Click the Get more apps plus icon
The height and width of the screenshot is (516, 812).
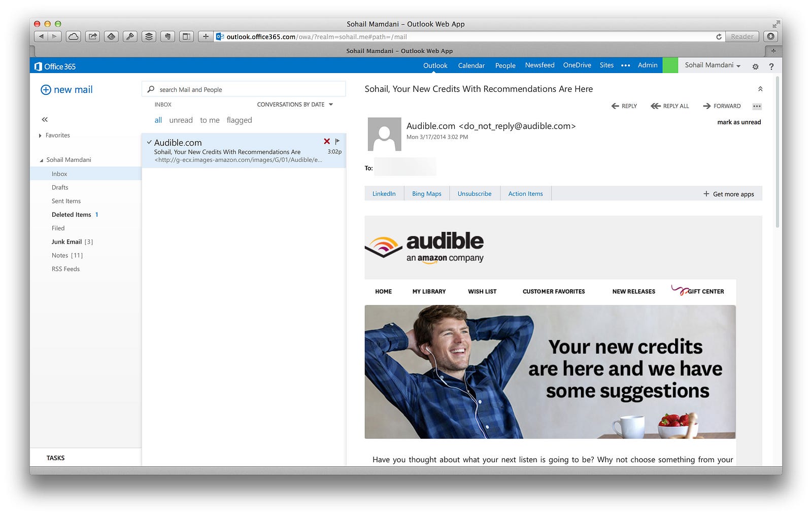click(x=706, y=194)
